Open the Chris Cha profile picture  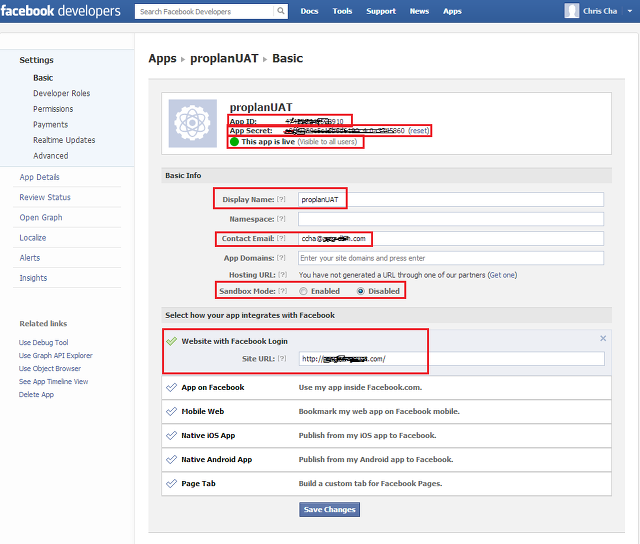(x=571, y=11)
